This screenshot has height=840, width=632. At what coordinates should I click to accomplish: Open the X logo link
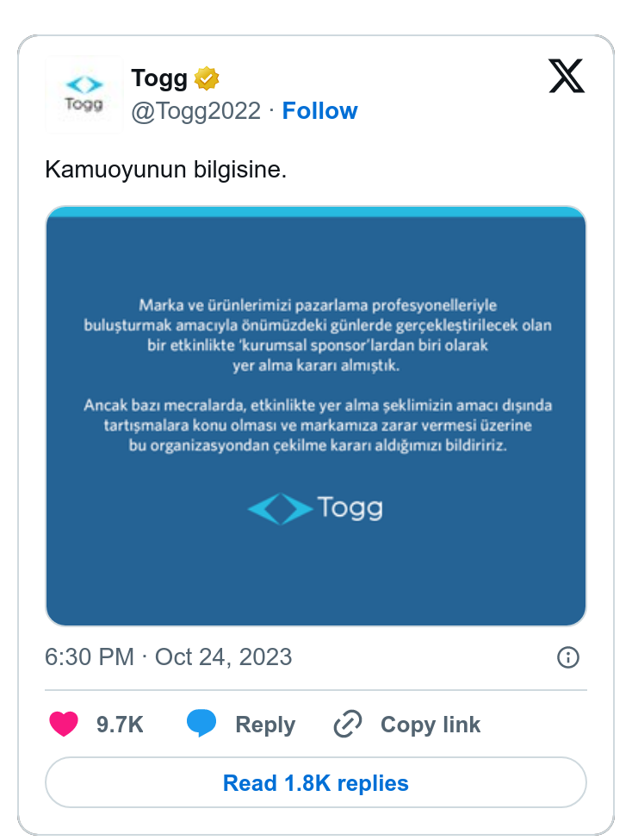(x=567, y=77)
